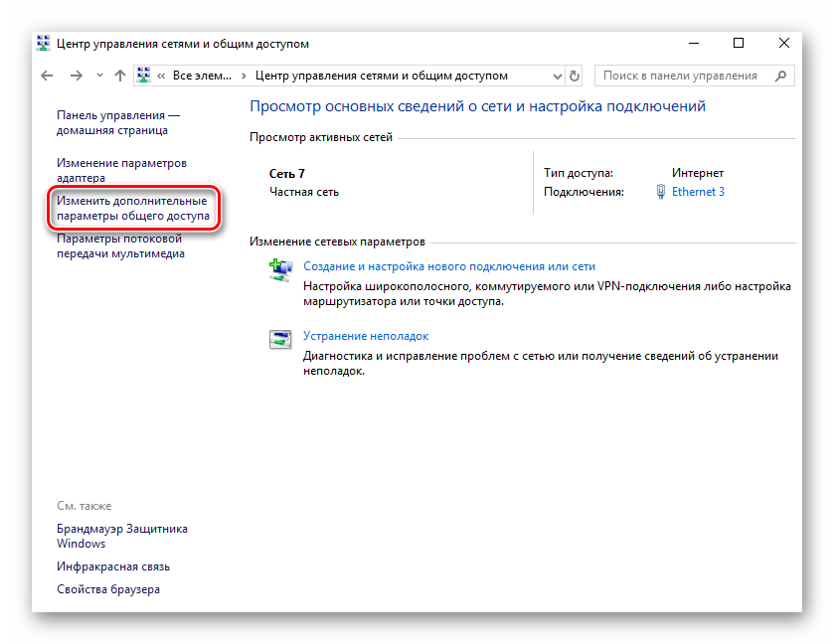Image resolution: width=834 pixels, height=644 pixels.
Task: Open Изменение параметров адаптера link
Action: [121, 170]
